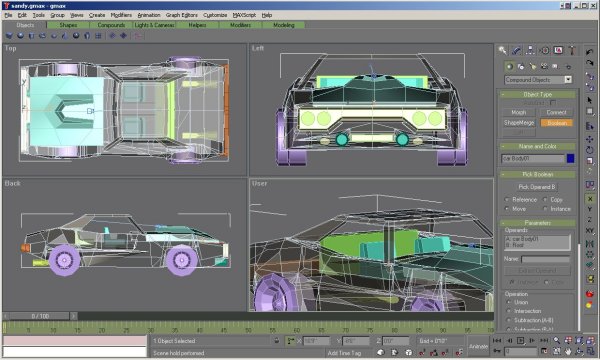Activate the Select Object arrow tool

pos(590,100)
